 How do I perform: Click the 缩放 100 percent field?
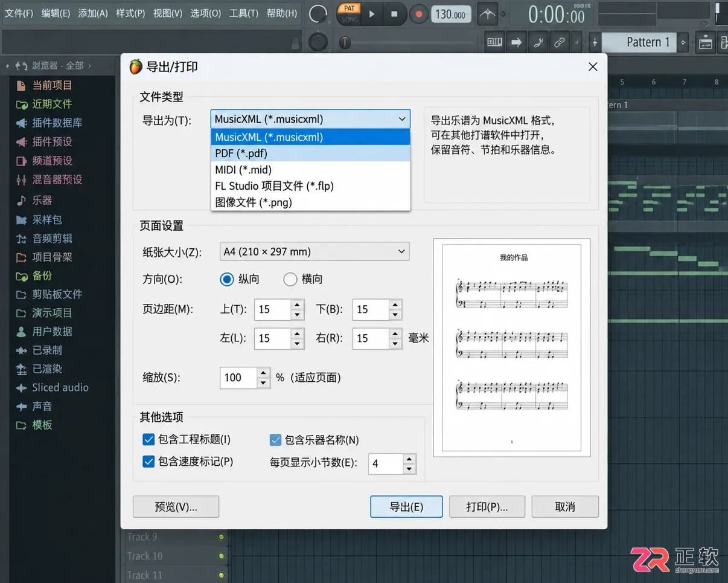[x=239, y=378]
